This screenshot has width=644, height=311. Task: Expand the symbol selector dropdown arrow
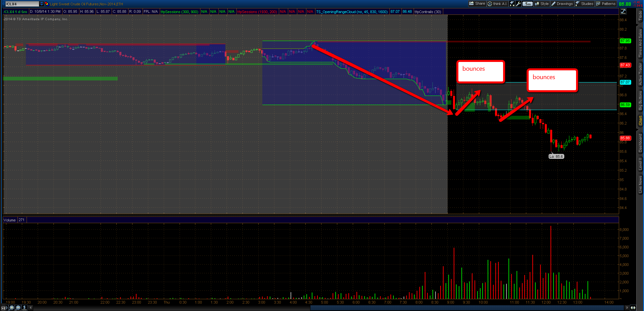[42, 4]
